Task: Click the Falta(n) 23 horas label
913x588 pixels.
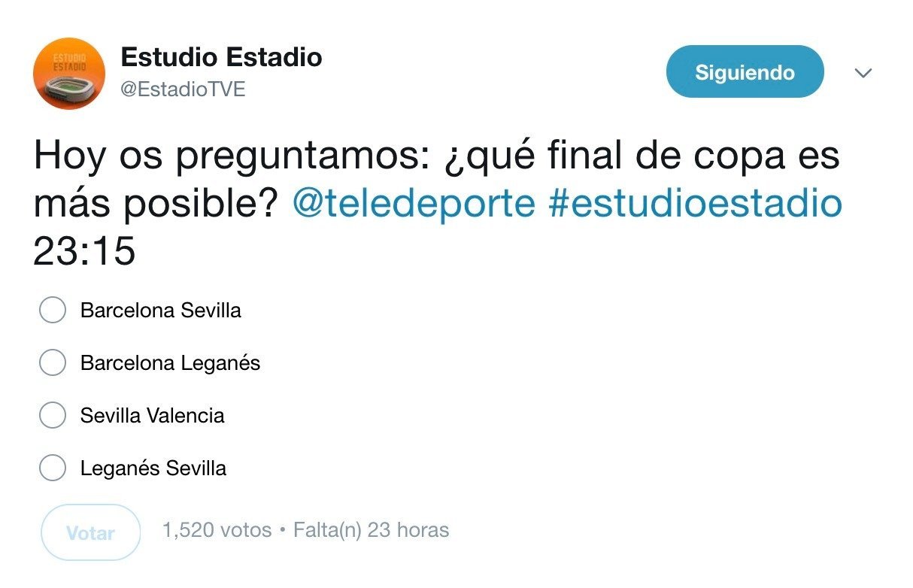Action: pos(373,530)
